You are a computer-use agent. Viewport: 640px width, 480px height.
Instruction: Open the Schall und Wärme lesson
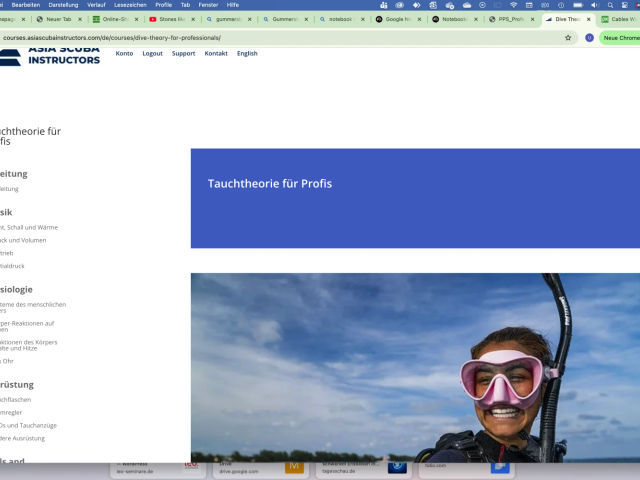pos(29,227)
